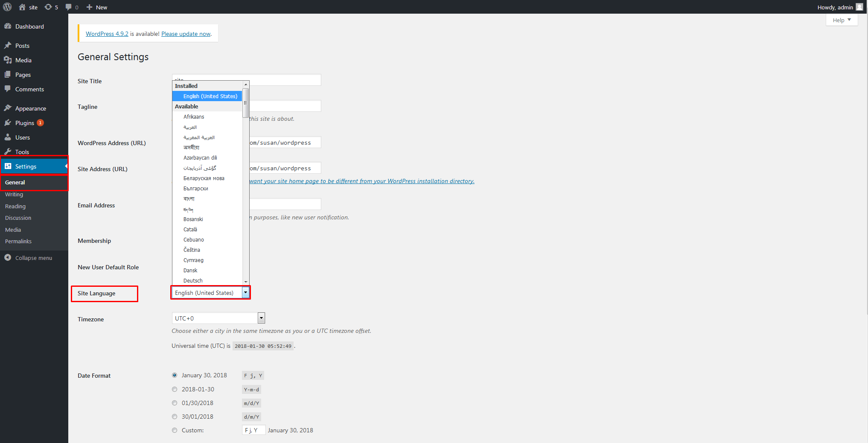Open the Timezone UTC+0 dropdown
The height and width of the screenshot is (443, 868).
[x=218, y=318]
